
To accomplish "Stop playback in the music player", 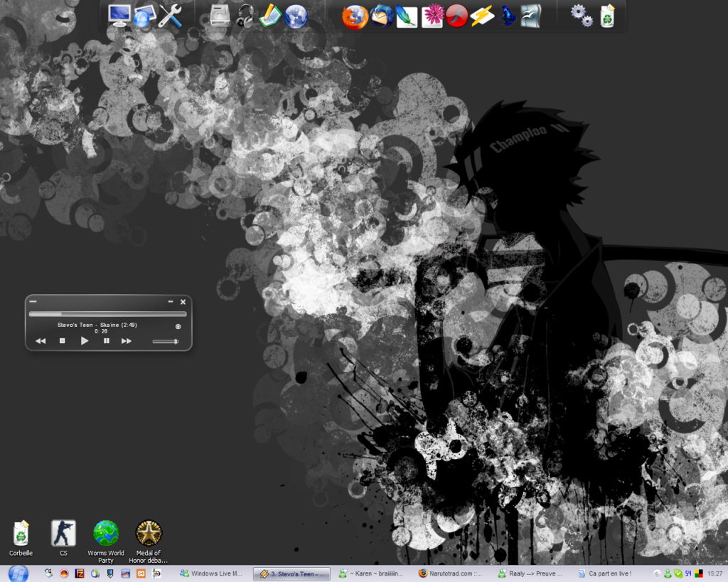I will (x=63, y=340).
